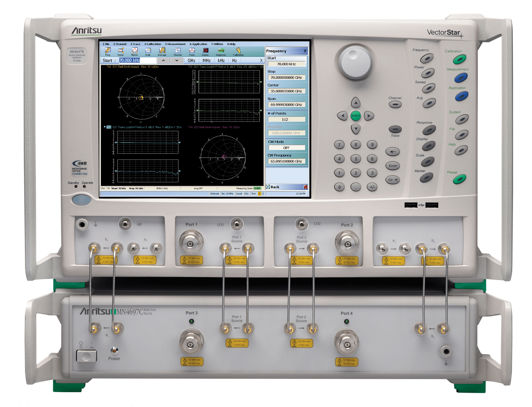Step down the Start frequency value
This screenshot has height=407, width=532.
coord(177,60)
